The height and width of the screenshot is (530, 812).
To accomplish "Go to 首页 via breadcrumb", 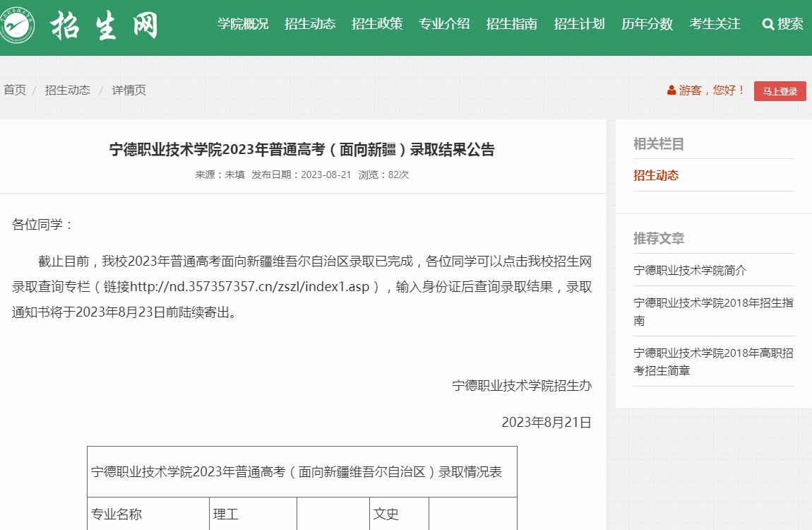I will click(15, 90).
